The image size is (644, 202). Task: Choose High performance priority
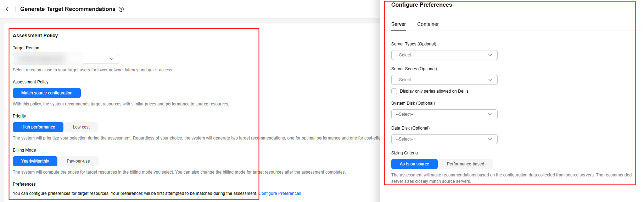point(38,127)
